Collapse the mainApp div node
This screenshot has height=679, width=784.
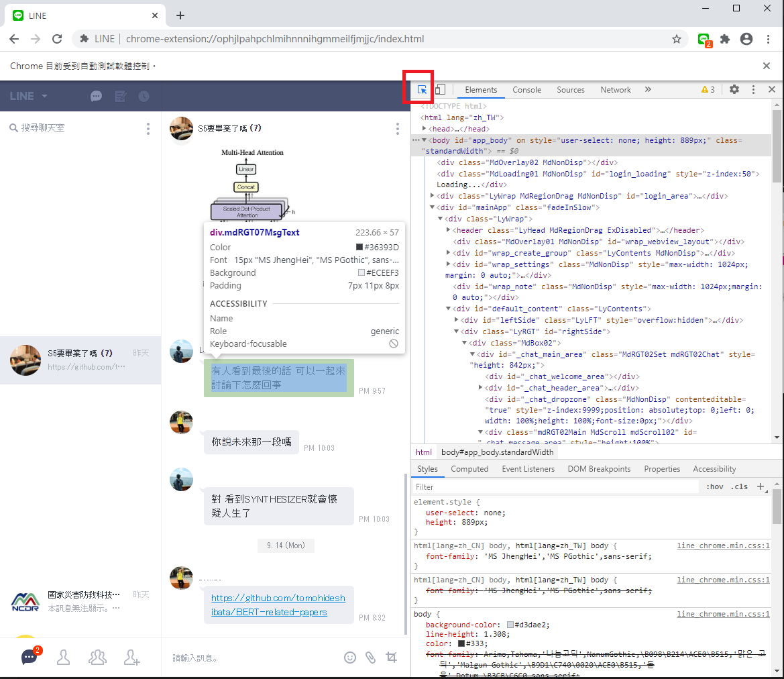(x=432, y=207)
